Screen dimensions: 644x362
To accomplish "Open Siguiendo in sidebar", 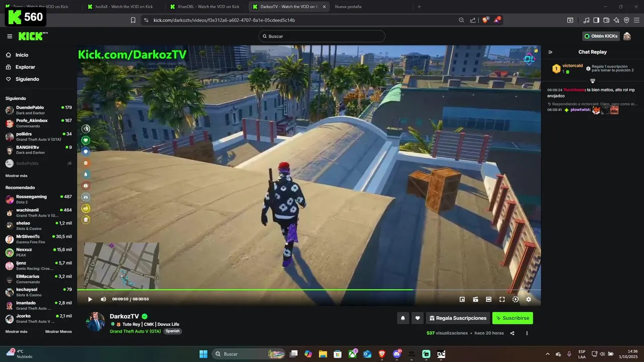I will pos(27,79).
